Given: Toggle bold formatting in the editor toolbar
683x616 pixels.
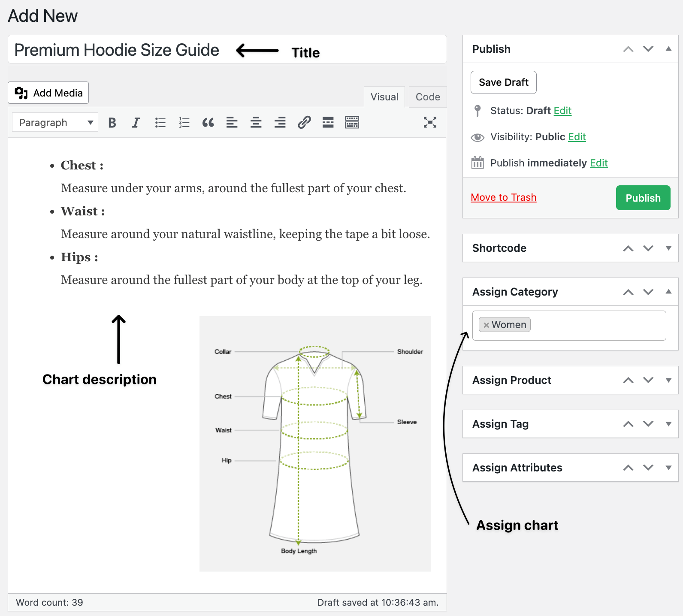Looking at the screenshot, I should (x=112, y=123).
